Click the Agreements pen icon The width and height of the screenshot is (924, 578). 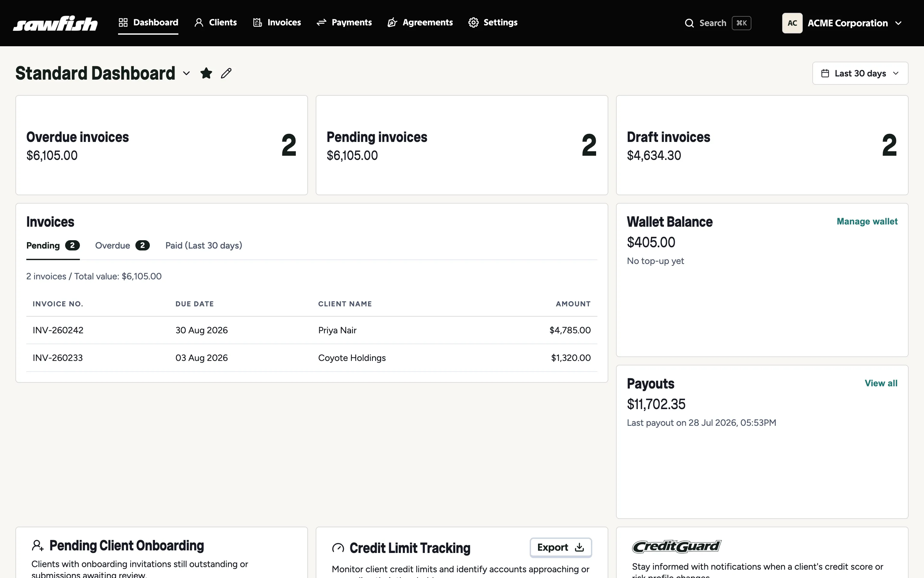[392, 22]
